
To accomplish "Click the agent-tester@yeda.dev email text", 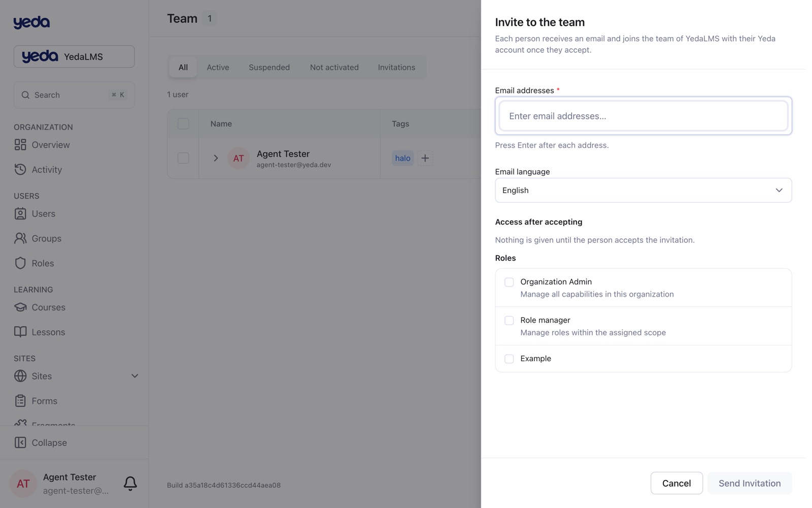I will [x=294, y=165].
